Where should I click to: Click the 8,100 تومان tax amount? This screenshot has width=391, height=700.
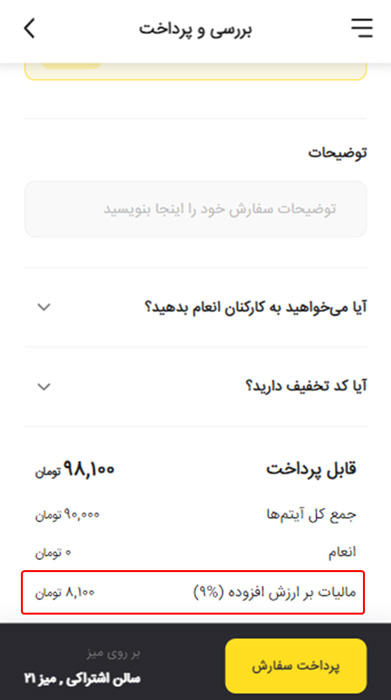point(65,593)
